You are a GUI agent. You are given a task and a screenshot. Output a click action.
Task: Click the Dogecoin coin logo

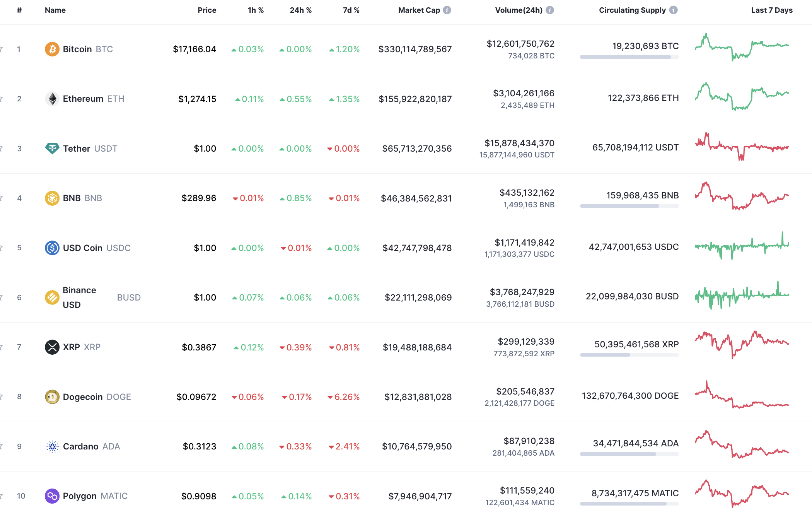[53, 396]
